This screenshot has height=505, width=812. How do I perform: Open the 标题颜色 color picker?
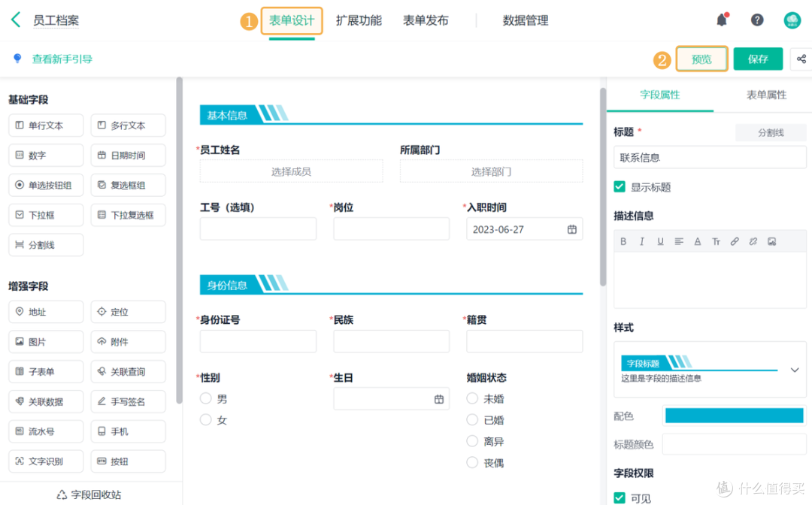pyautogui.click(x=734, y=444)
